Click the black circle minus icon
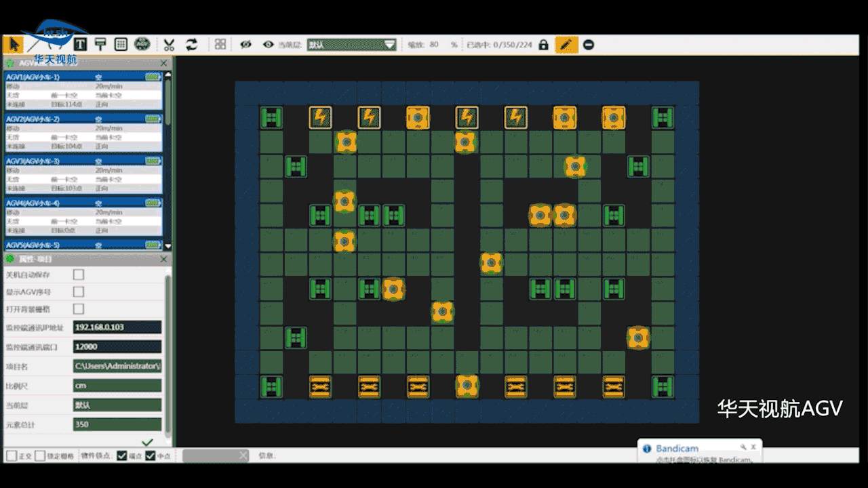This screenshot has height=488, width=868. 589,45
